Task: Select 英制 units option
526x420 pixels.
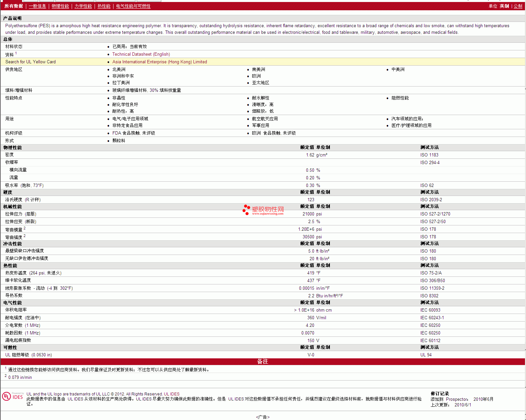Action: pyautogui.click(x=504, y=6)
